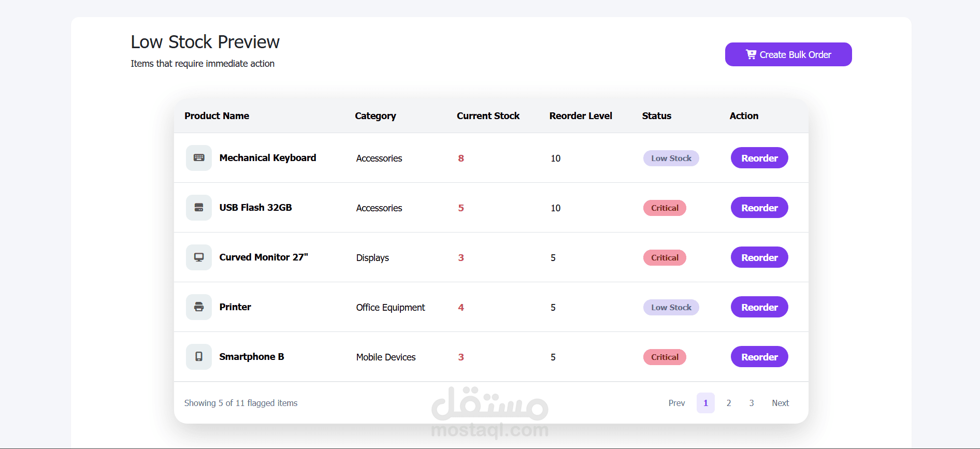Reorder the Curved Monitor 27" item
Screen dimensions: 980x449
[759, 257]
